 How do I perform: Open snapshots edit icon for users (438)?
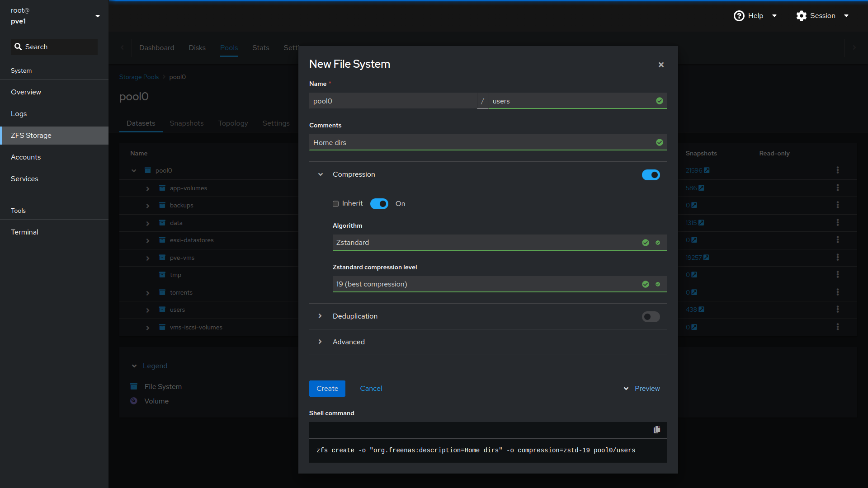(701, 310)
